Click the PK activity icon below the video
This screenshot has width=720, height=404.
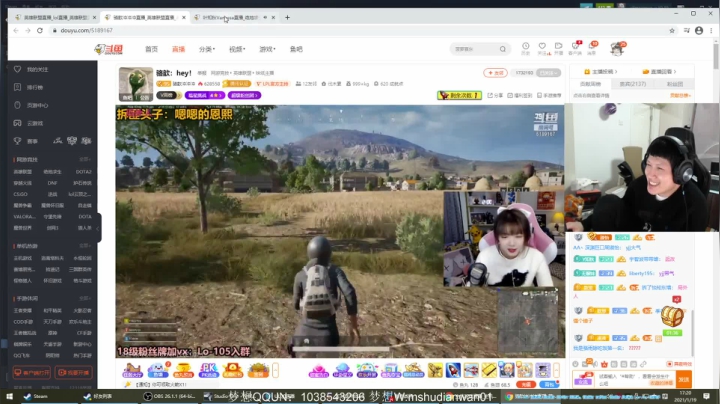[208, 370]
